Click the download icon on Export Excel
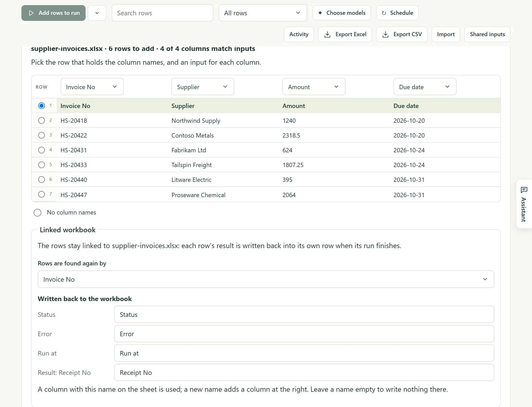The width and height of the screenshot is (532, 407). click(x=327, y=34)
